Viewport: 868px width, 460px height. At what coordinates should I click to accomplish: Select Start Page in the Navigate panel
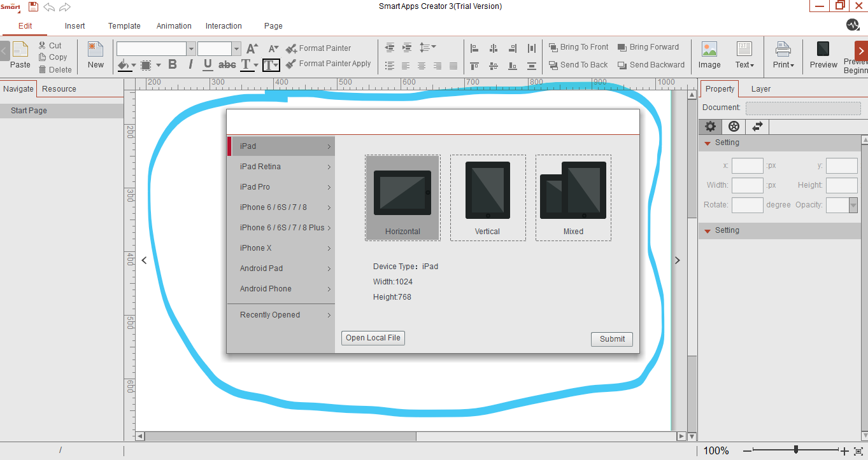(62, 111)
